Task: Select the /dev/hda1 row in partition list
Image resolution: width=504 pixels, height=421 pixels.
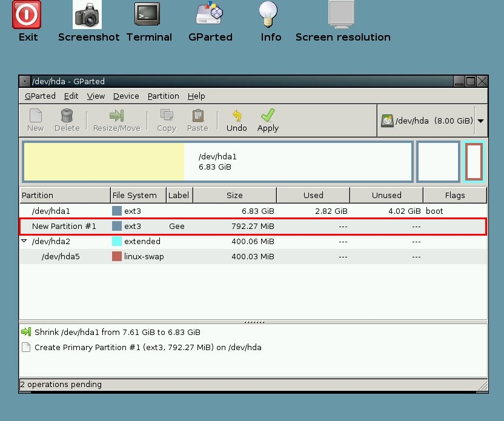Action: pos(253,211)
